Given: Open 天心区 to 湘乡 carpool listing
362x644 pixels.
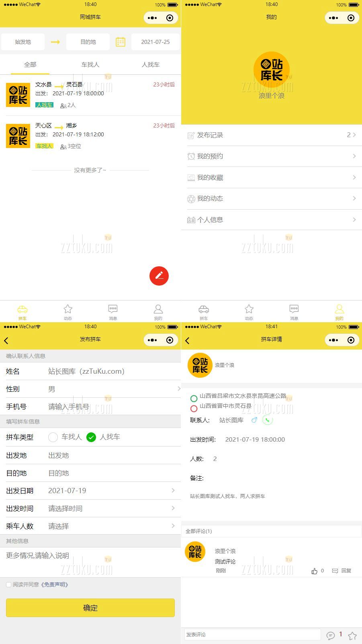Looking at the screenshot, I should tap(90, 136).
